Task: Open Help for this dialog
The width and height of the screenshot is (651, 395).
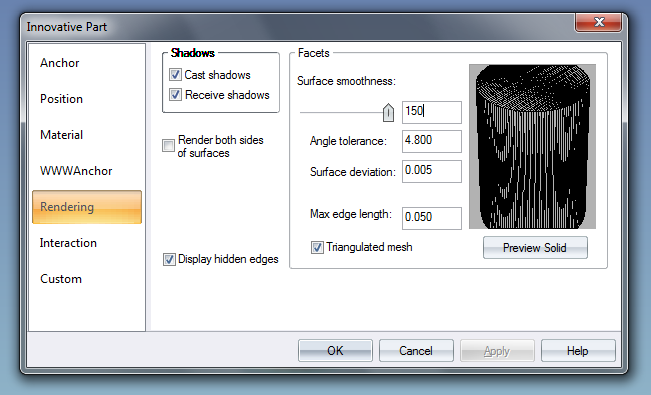Action: coord(578,351)
